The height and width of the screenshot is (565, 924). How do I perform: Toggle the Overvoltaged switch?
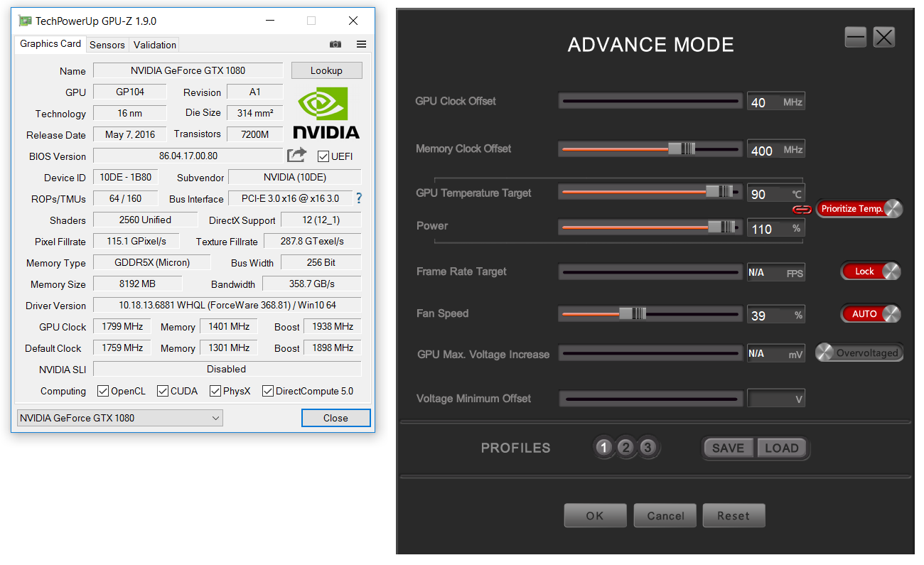tap(859, 353)
